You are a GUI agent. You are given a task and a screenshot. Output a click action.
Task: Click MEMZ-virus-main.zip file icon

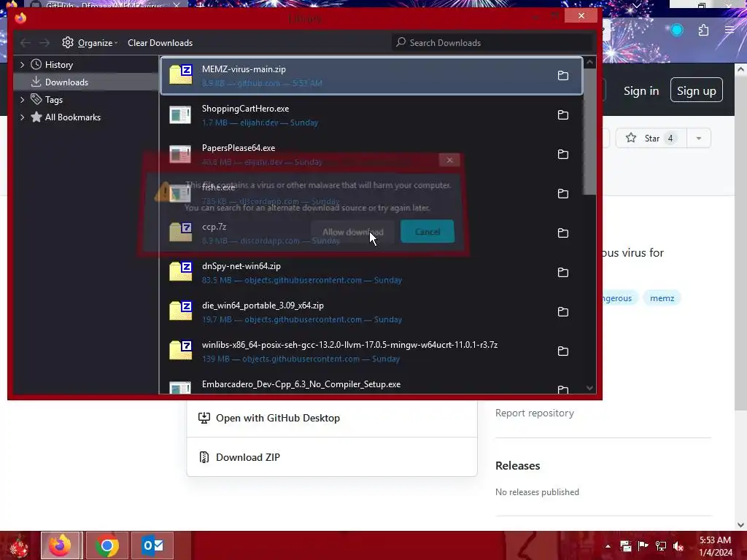(181, 75)
